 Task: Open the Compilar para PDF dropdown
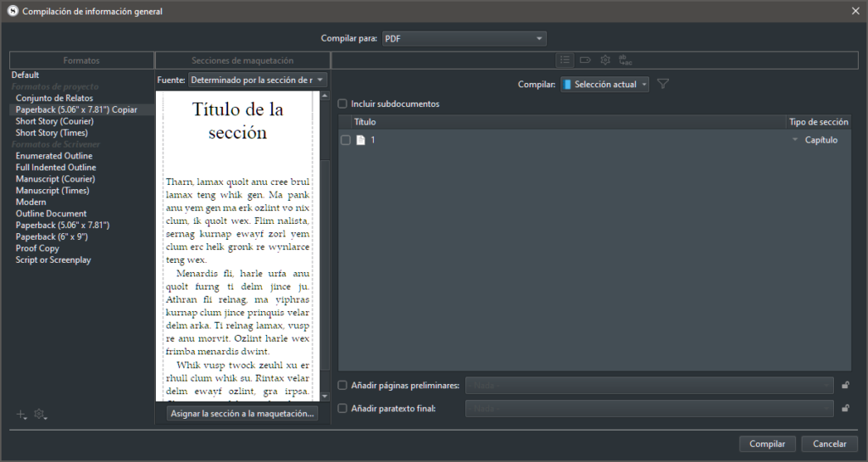pyautogui.click(x=464, y=38)
